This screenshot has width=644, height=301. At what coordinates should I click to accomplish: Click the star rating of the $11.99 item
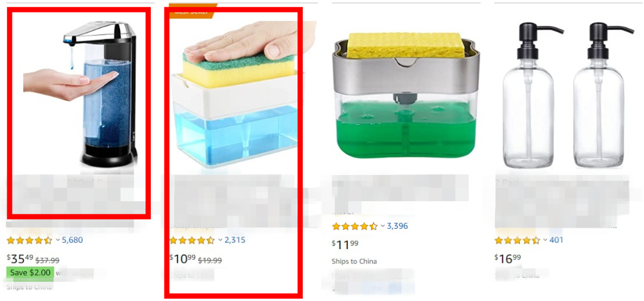pyautogui.click(x=355, y=226)
